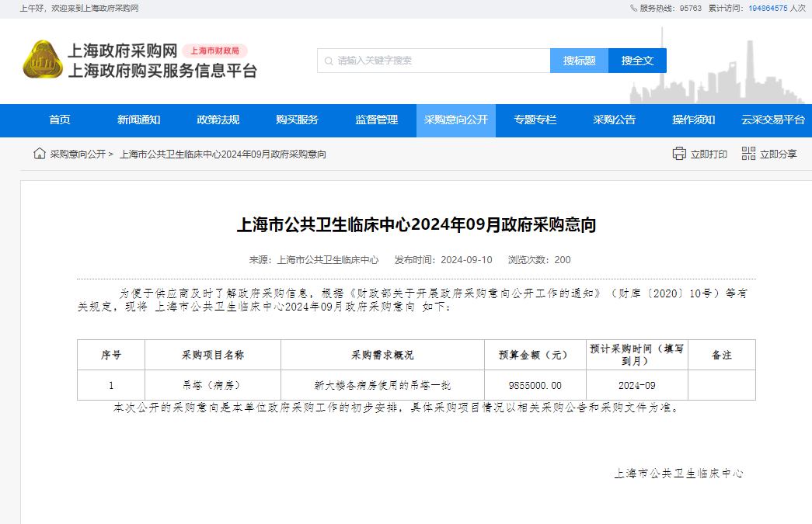Click the subtitle 上海政府购买服务信息平台
812x524 pixels.
pos(162,71)
